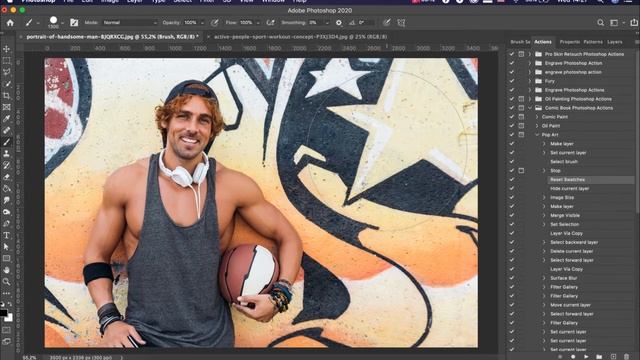
Task: Delete action trash icon in Actions panel
Action: [x=627, y=357]
